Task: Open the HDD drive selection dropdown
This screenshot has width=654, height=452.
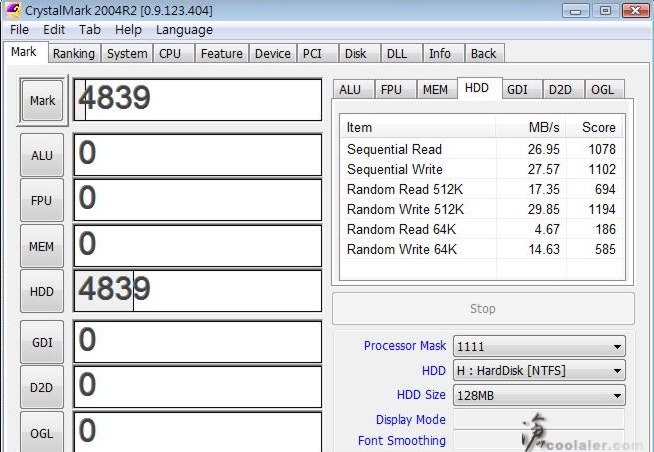Action: tap(539, 370)
